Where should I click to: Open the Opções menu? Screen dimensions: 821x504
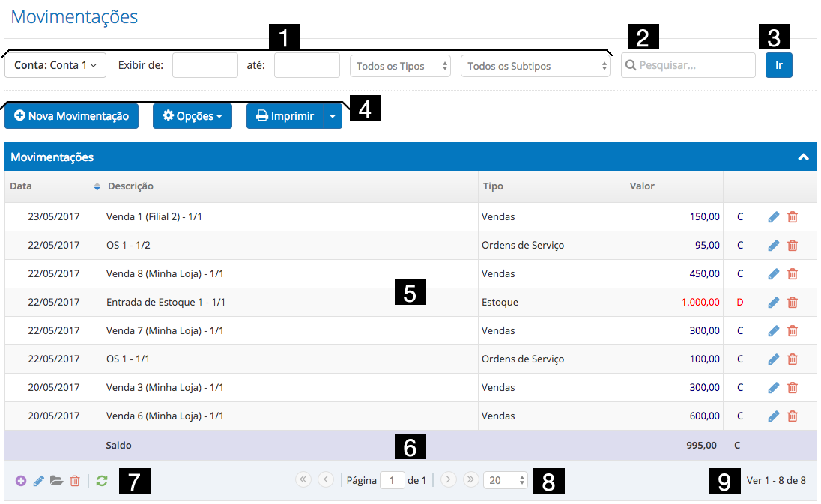pos(193,117)
